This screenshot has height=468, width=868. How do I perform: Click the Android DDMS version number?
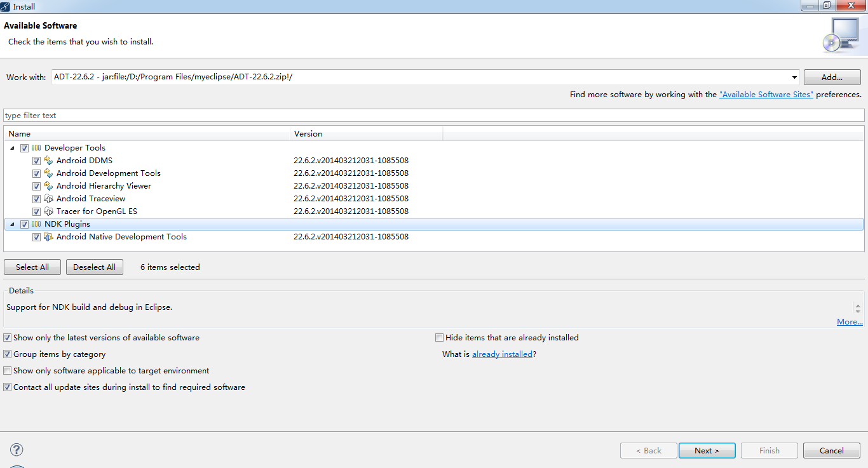coord(351,161)
